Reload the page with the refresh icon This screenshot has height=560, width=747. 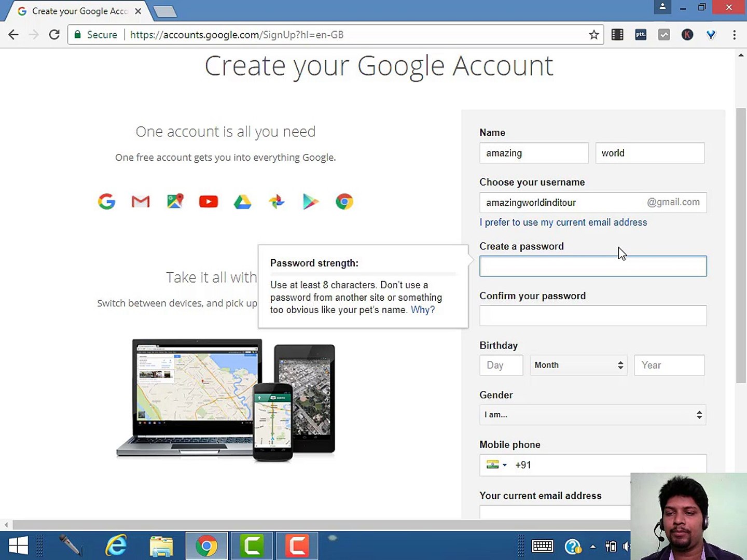54,35
